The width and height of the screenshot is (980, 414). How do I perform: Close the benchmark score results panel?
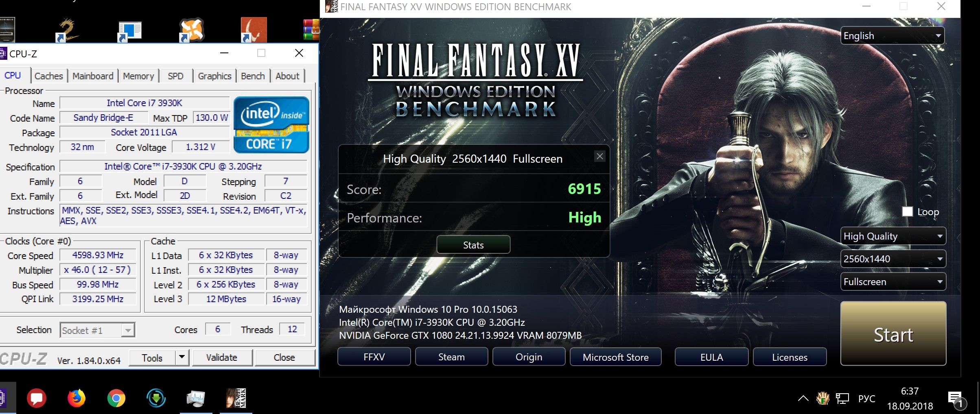coord(599,157)
